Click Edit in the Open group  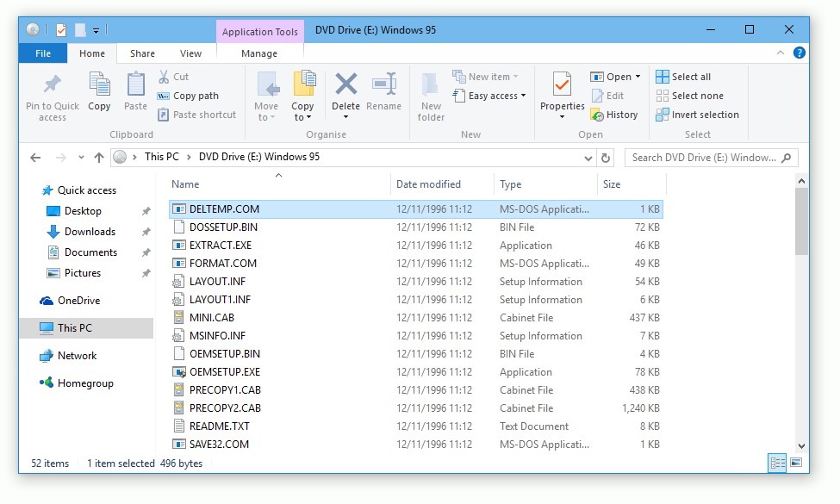pyautogui.click(x=607, y=96)
